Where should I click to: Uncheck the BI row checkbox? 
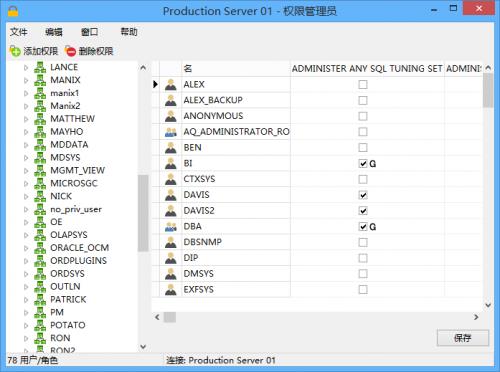tap(363, 164)
